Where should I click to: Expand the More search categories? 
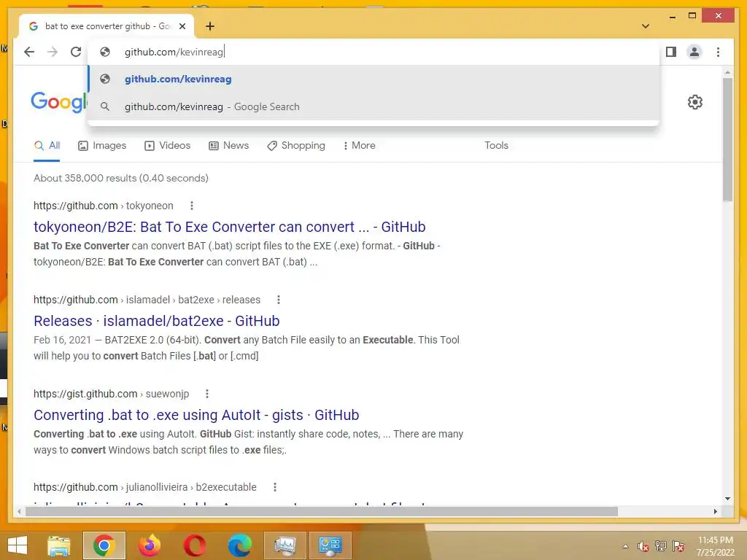pos(359,146)
